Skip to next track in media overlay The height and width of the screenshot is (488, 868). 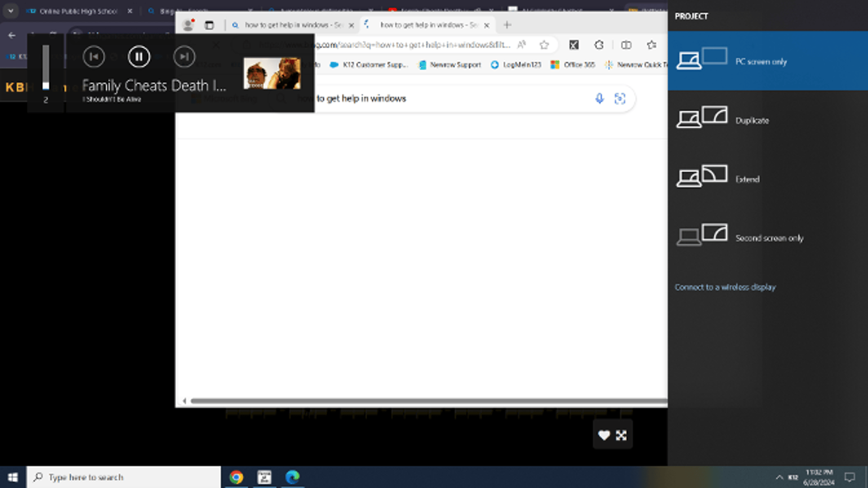[x=184, y=57]
